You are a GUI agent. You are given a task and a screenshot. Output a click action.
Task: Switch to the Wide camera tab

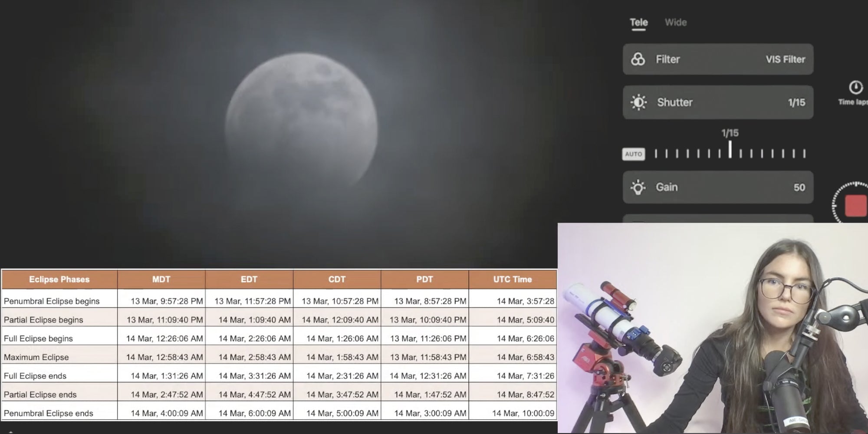click(676, 22)
